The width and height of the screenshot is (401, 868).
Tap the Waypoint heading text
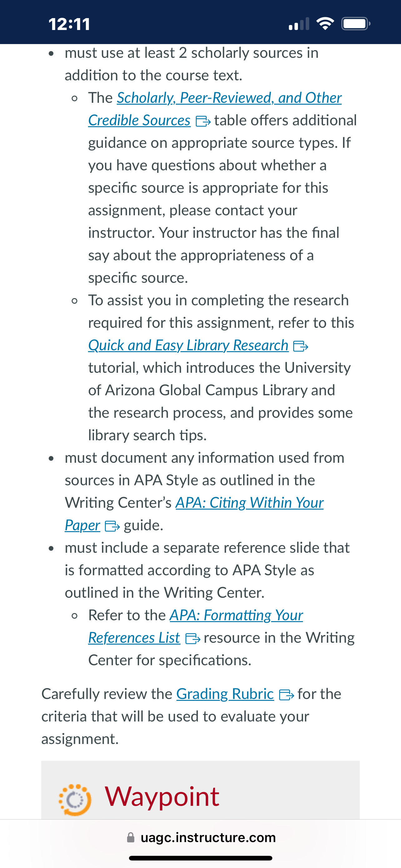(x=162, y=796)
